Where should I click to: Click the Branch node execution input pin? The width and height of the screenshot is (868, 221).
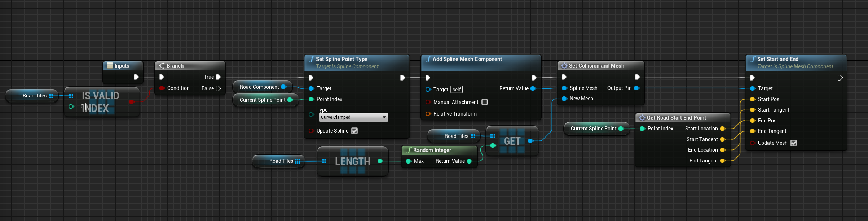point(162,77)
